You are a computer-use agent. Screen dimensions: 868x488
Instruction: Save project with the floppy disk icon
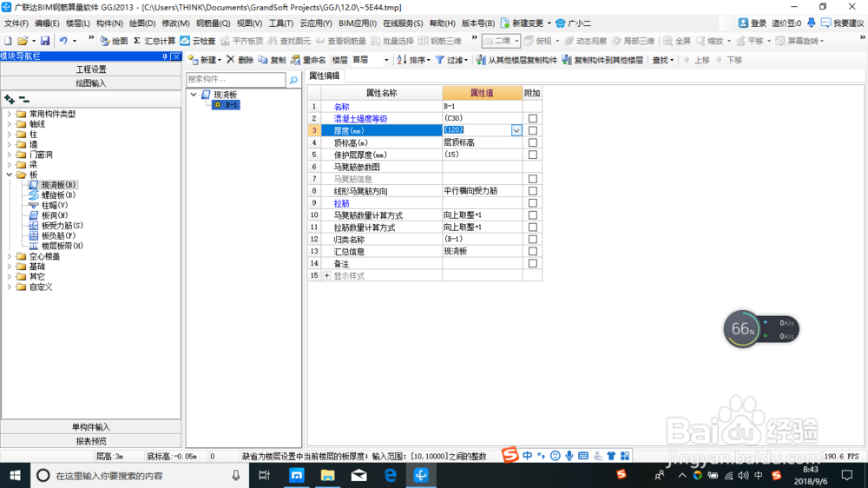pos(45,41)
